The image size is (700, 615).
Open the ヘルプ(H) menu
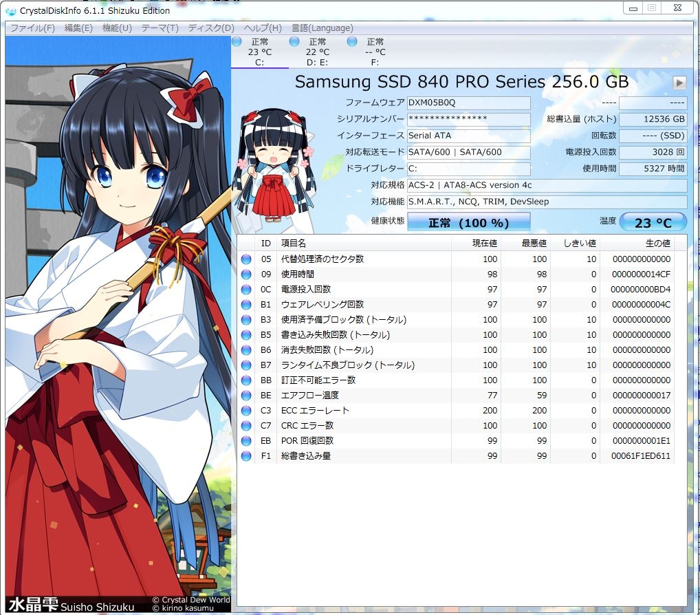(x=263, y=28)
